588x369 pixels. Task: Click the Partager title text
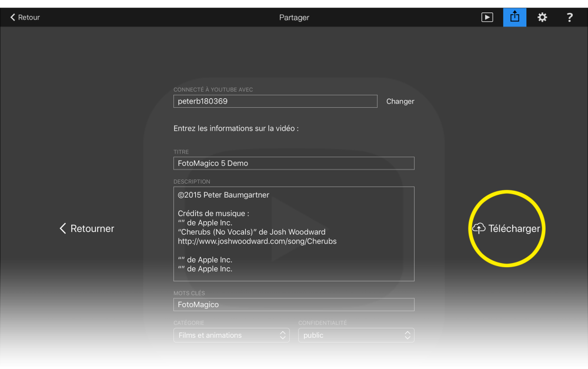coord(294,18)
